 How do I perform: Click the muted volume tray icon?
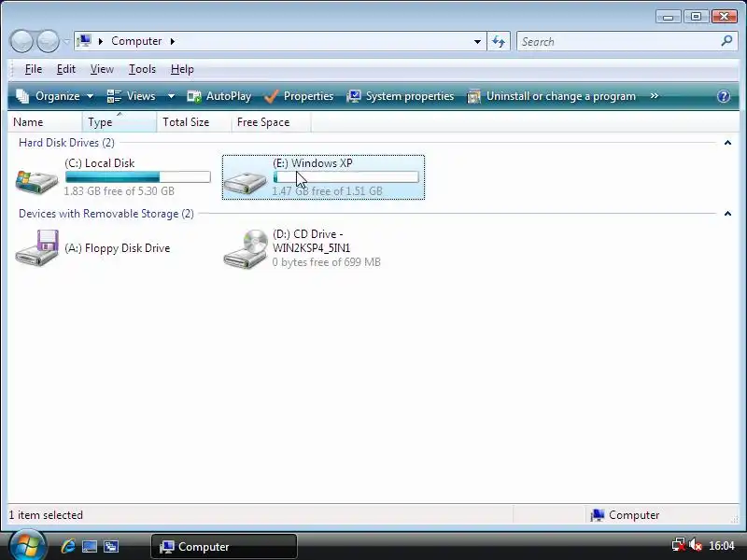[x=696, y=545]
